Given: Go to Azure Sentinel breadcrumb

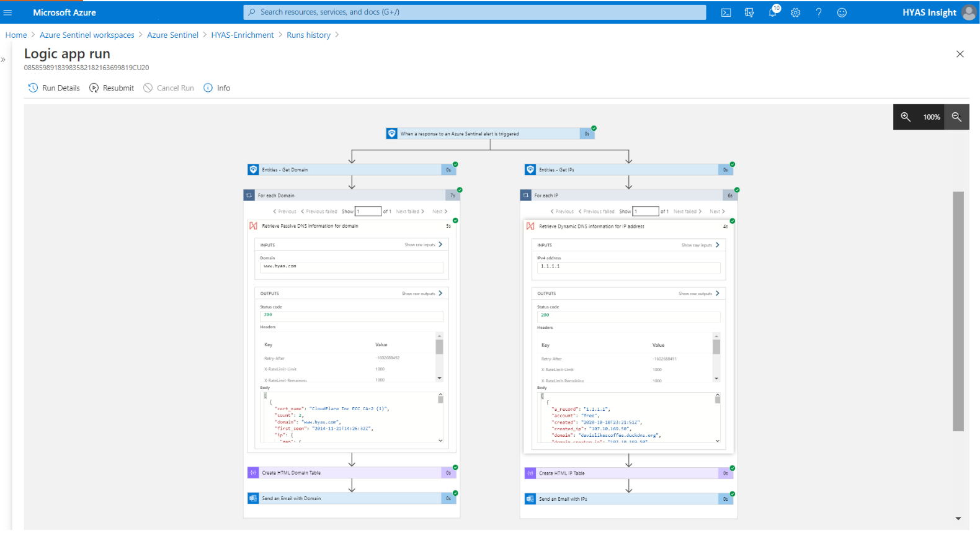Looking at the screenshot, I should coord(172,35).
